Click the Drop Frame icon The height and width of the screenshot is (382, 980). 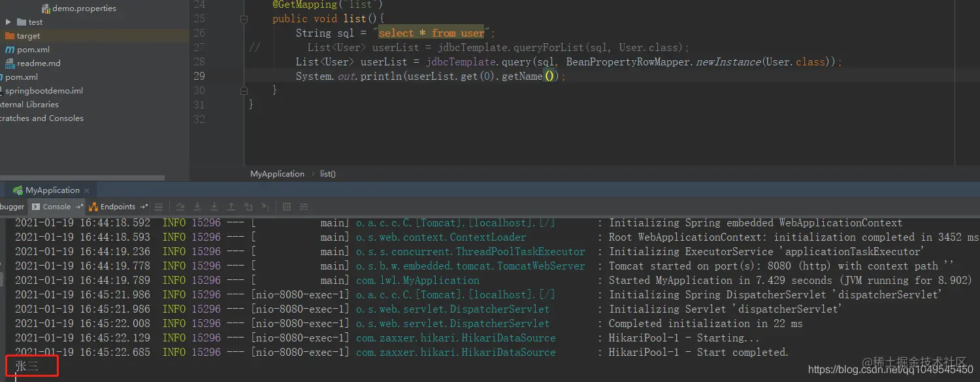(x=248, y=207)
